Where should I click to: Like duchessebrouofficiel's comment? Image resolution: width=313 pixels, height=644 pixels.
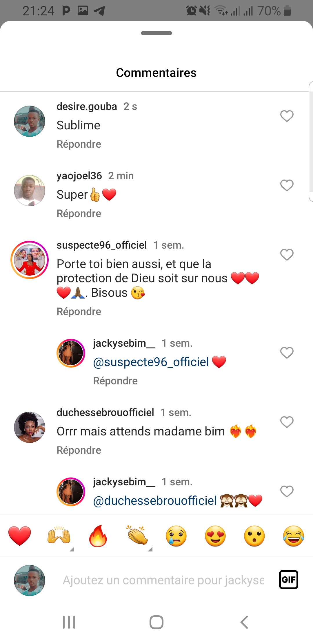pos(287,422)
